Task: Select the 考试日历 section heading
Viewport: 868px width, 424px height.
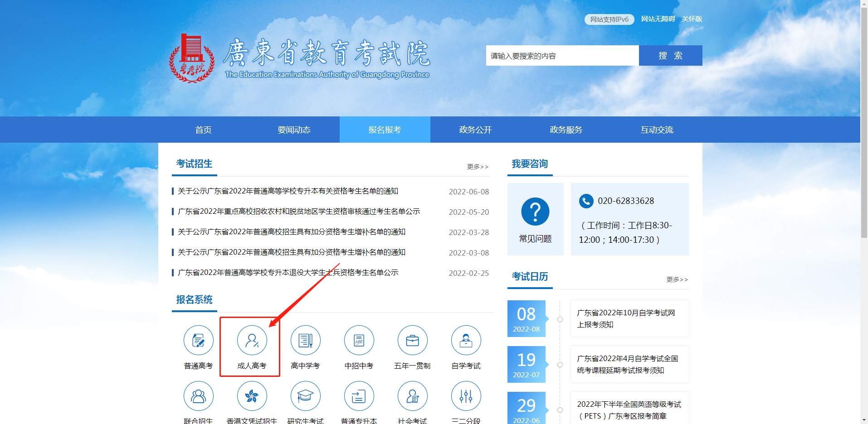Action: (530, 277)
